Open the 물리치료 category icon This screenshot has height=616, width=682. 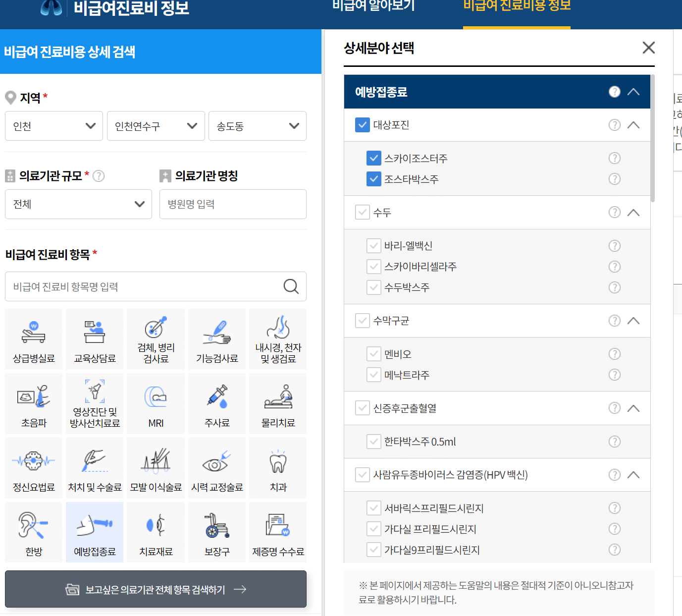point(278,403)
